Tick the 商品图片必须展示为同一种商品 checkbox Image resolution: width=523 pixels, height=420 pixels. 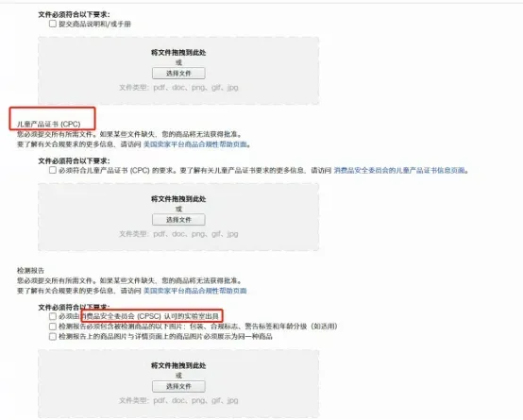[52, 336]
